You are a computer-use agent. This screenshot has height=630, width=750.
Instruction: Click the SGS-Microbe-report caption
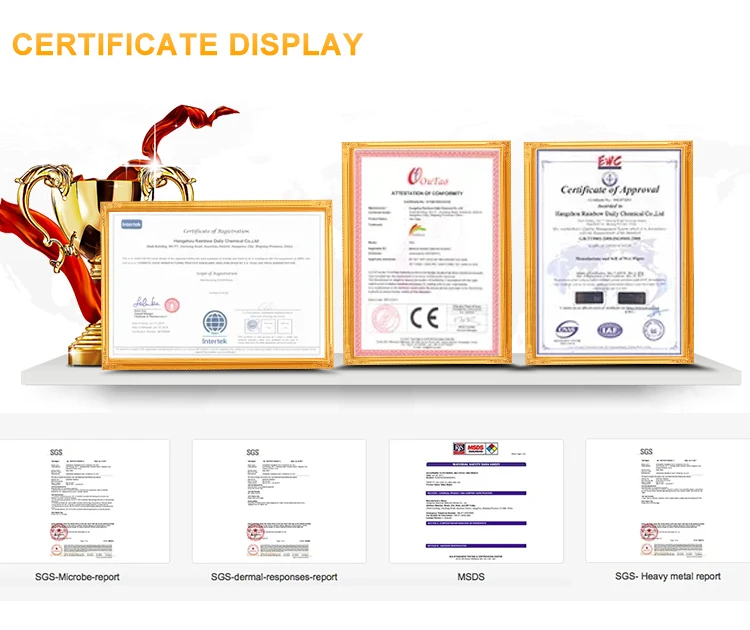coord(77,577)
